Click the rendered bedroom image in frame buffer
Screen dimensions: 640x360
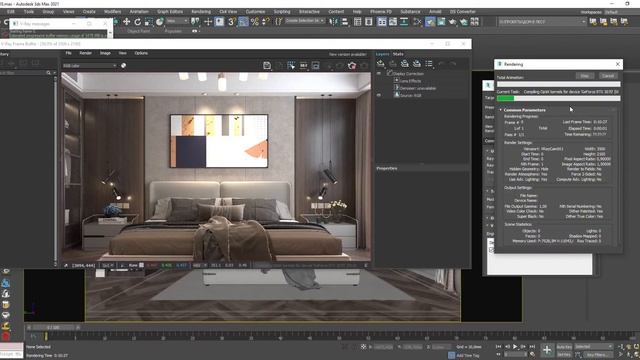click(x=216, y=167)
